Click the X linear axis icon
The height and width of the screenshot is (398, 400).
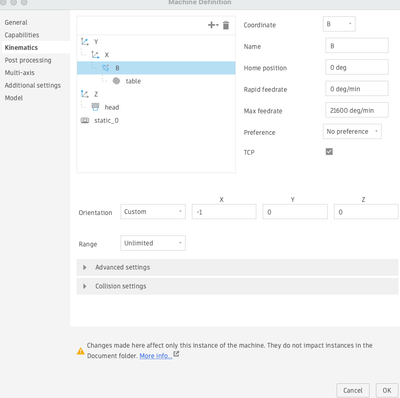[x=95, y=55]
